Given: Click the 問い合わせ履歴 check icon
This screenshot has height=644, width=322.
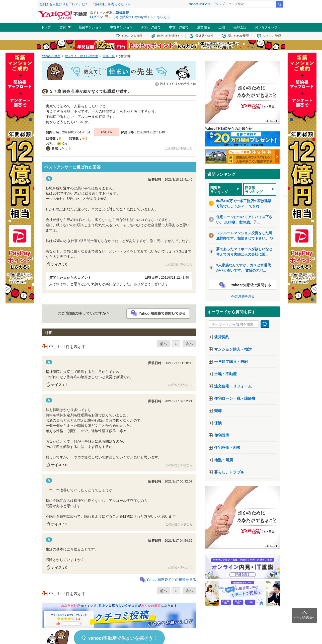Looking at the screenshot, I should [224, 36].
